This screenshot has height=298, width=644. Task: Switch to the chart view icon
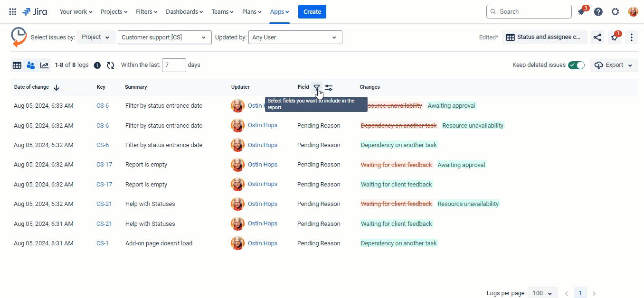point(45,65)
